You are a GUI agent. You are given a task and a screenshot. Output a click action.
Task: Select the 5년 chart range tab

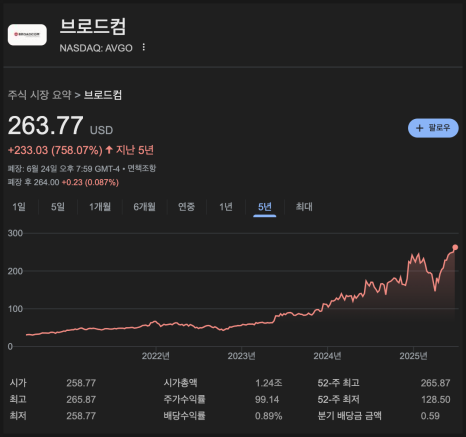[x=265, y=207]
